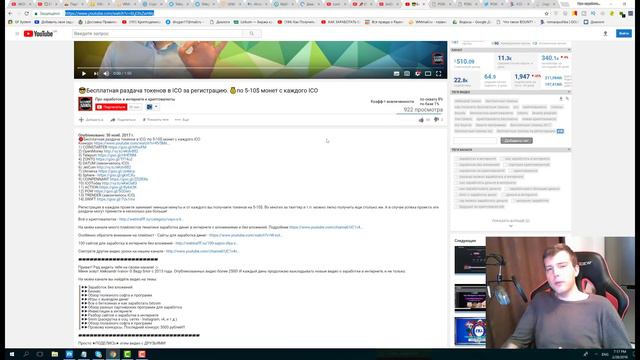Image resolution: width=640 pixels, height=360 pixels.
Task: Open the first suggested video thumbnail
Action: tap(470, 260)
